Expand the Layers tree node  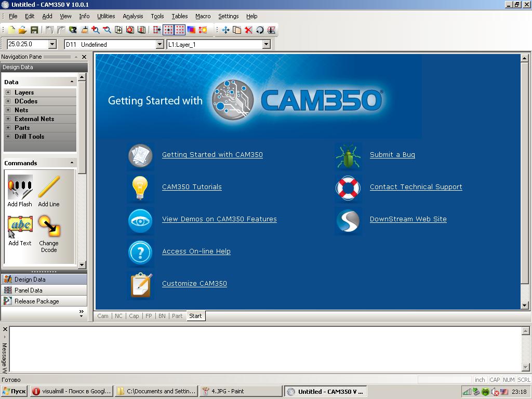(8, 92)
